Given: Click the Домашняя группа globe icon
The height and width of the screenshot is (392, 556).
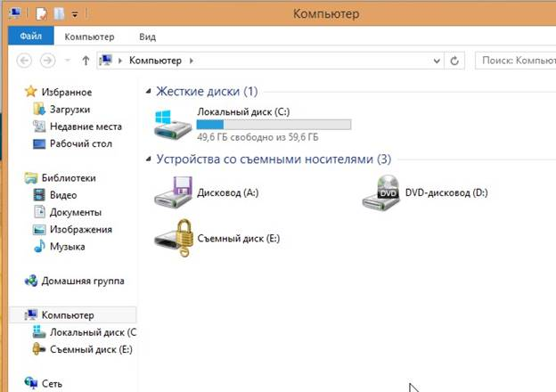Looking at the screenshot, I should (x=31, y=281).
